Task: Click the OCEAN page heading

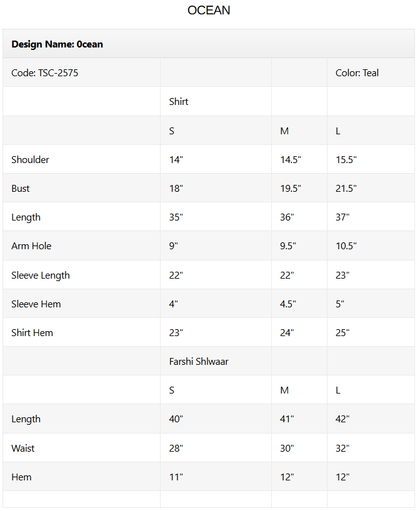Action: pos(209,11)
